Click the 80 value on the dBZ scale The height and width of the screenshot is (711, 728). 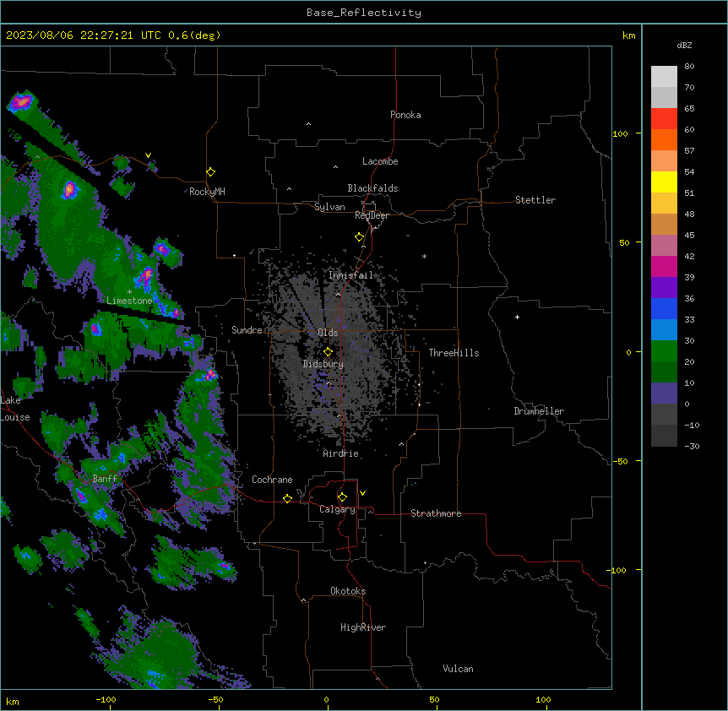[x=689, y=67]
